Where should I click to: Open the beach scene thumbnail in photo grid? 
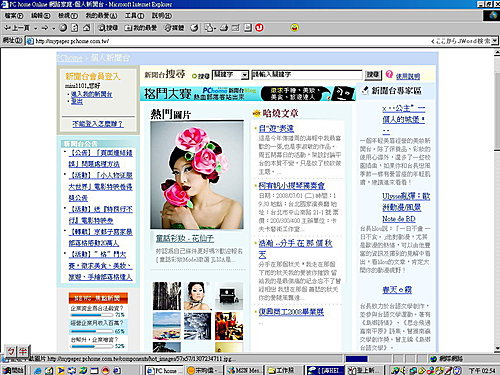pos(167,326)
